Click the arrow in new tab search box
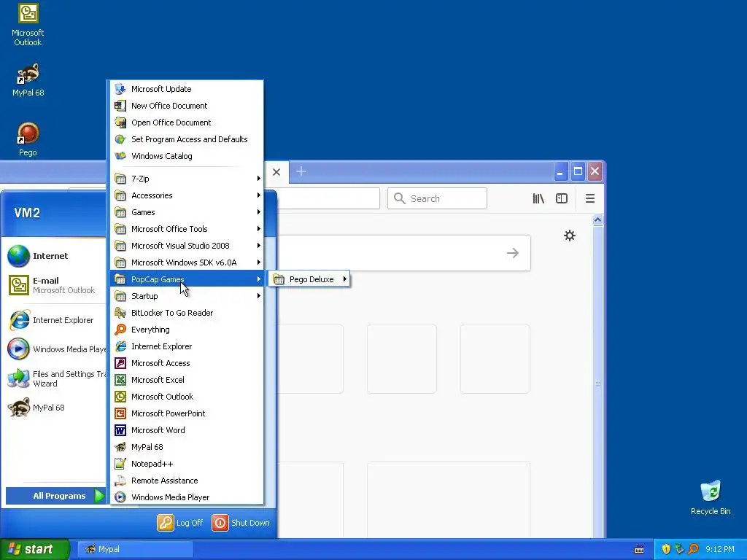This screenshot has width=747, height=560. 513,253
